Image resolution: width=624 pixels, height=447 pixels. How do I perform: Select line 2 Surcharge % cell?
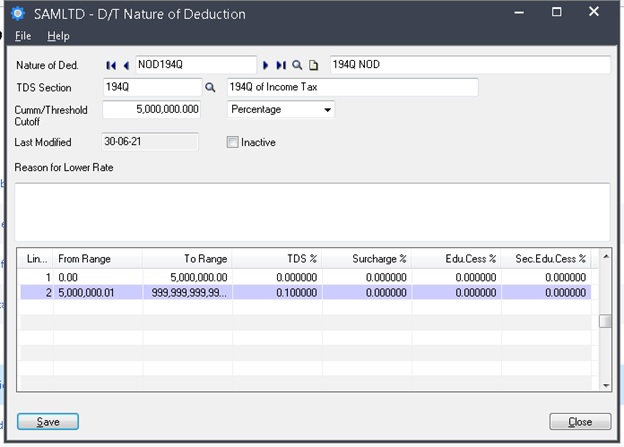click(x=367, y=293)
